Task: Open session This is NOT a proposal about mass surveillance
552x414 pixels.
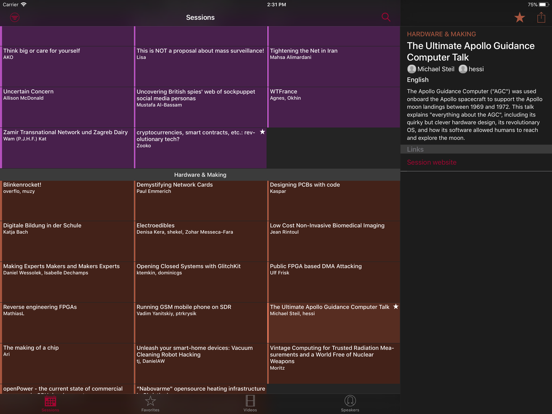Action: pyautogui.click(x=200, y=67)
